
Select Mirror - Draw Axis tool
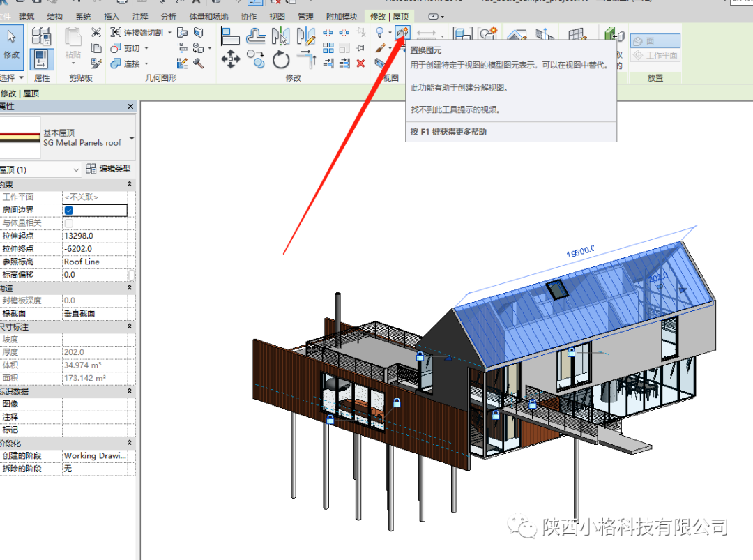(x=305, y=36)
